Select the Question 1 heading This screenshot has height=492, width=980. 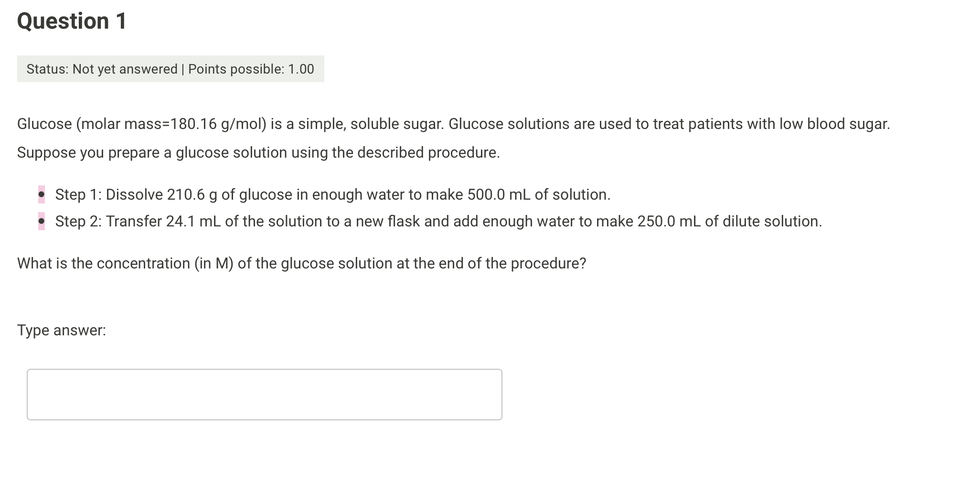coord(71,20)
